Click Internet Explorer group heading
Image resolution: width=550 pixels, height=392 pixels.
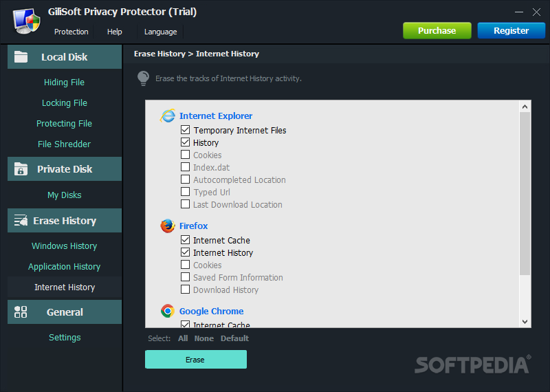tap(216, 116)
